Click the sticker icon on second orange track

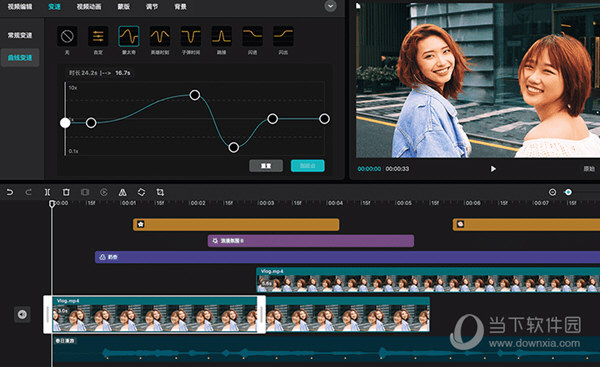[x=460, y=224]
